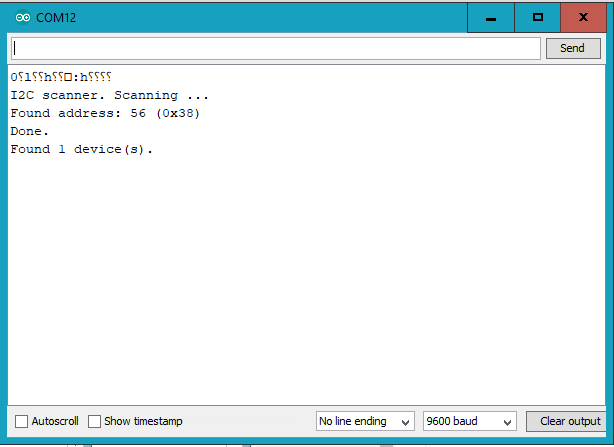The height and width of the screenshot is (447, 614).
Task: Enable the Autoscroll checkbox
Action: (21, 421)
